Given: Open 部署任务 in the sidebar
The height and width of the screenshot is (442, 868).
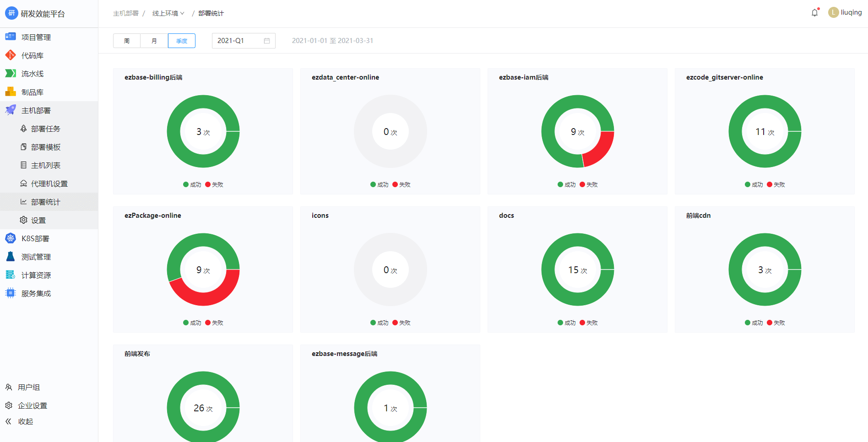Looking at the screenshot, I should tap(45, 129).
